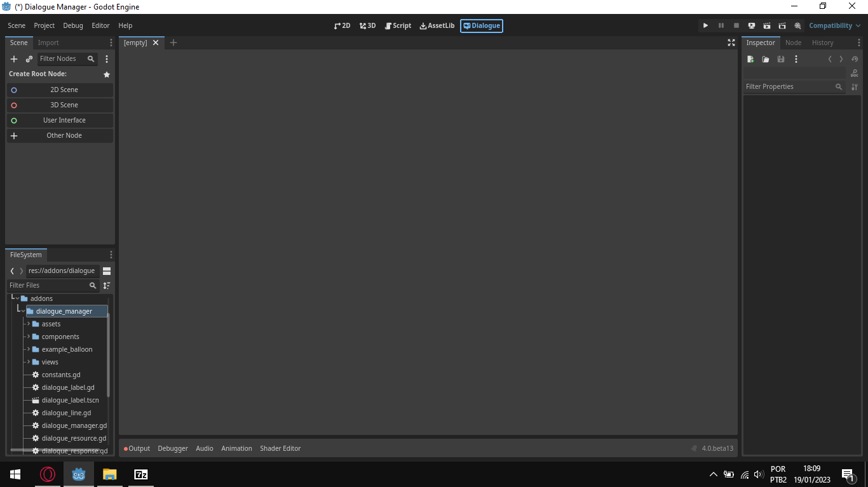This screenshot has width=868, height=487.
Task: Switch to the 3D workspace icon
Action: point(367,25)
